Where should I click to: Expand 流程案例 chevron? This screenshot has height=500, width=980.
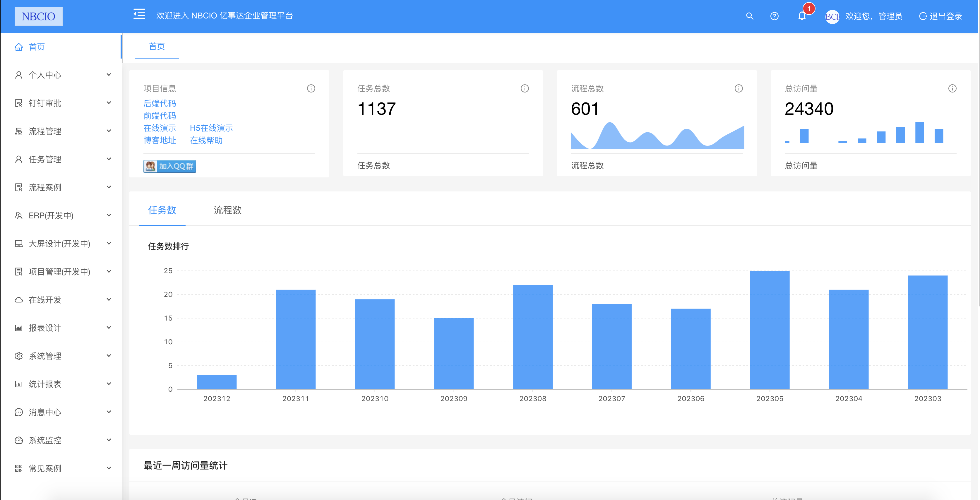pyautogui.click(x=109, y=187)
